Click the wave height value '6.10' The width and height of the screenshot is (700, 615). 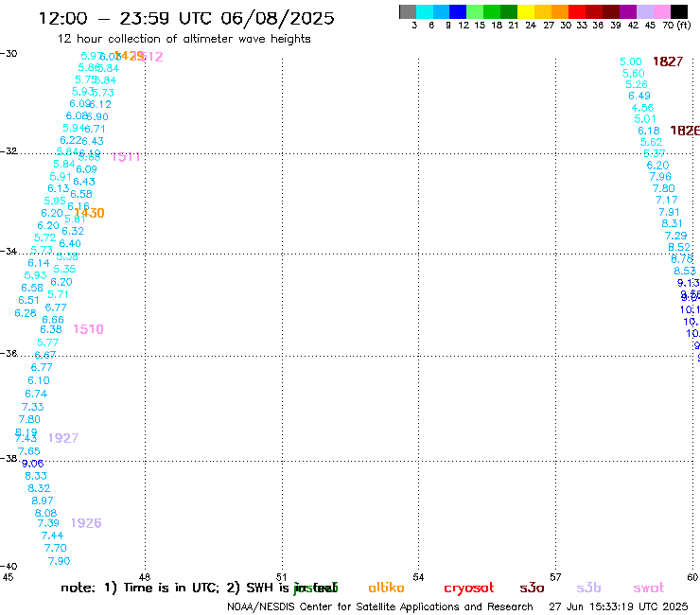click(x=39, y=380)
